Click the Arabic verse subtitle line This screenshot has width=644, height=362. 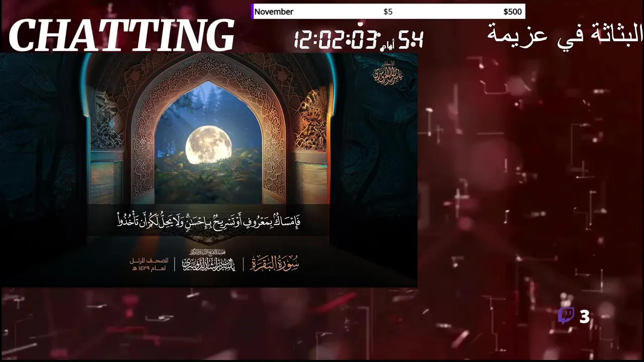click(209, 220)
